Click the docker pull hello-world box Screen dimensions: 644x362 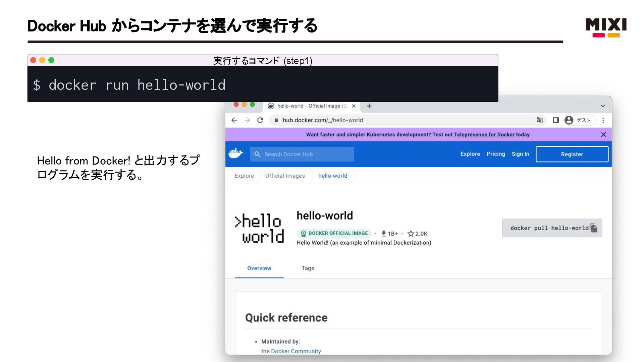[552, 228]
